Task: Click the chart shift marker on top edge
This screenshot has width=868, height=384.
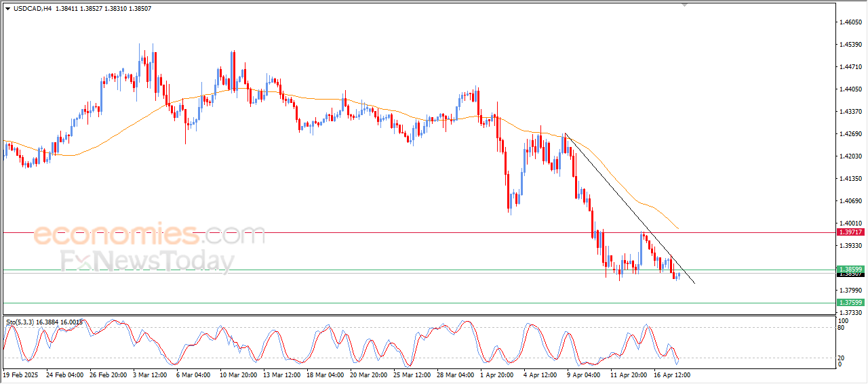Action: coord(685,5)
